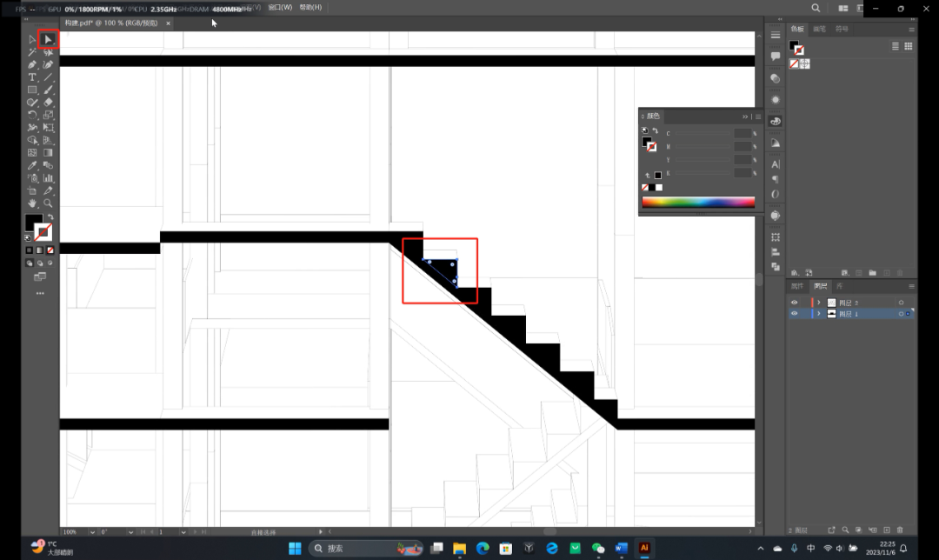Open the rotate view angle dropdown
Viewport: 939px width, 560px height.
[x=130, y=532]
